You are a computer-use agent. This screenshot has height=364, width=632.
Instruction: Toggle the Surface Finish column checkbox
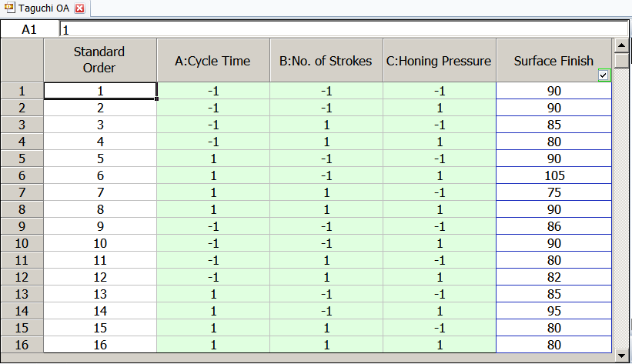[604, 75]
